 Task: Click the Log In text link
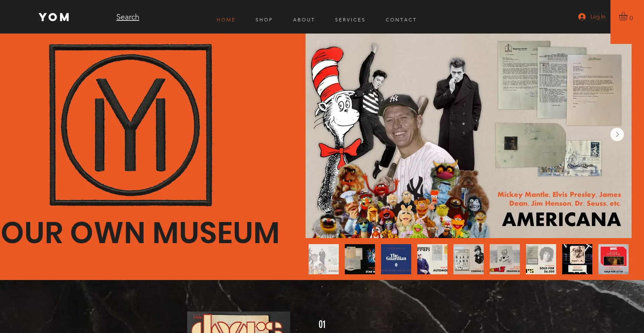pyautogui.click(x=598, y=16)
